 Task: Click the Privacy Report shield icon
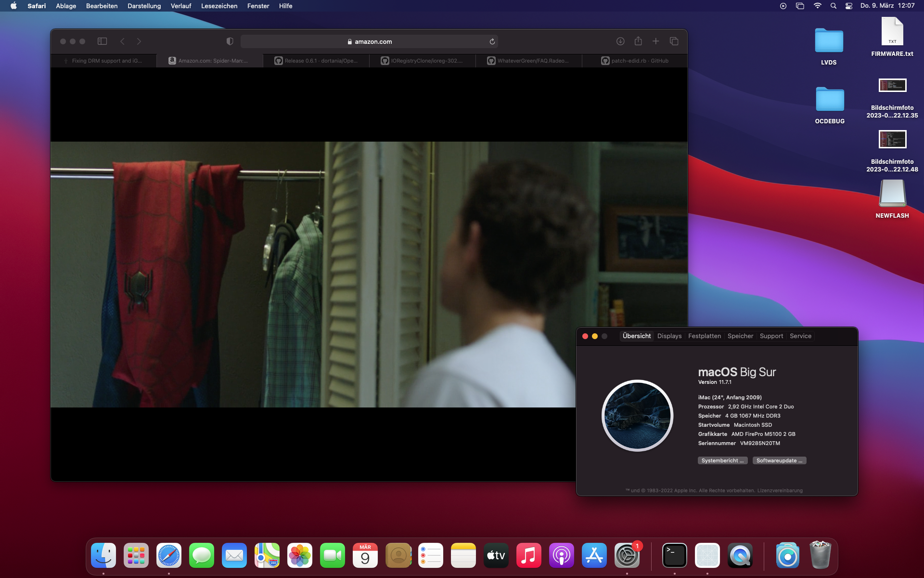point(230,41)
